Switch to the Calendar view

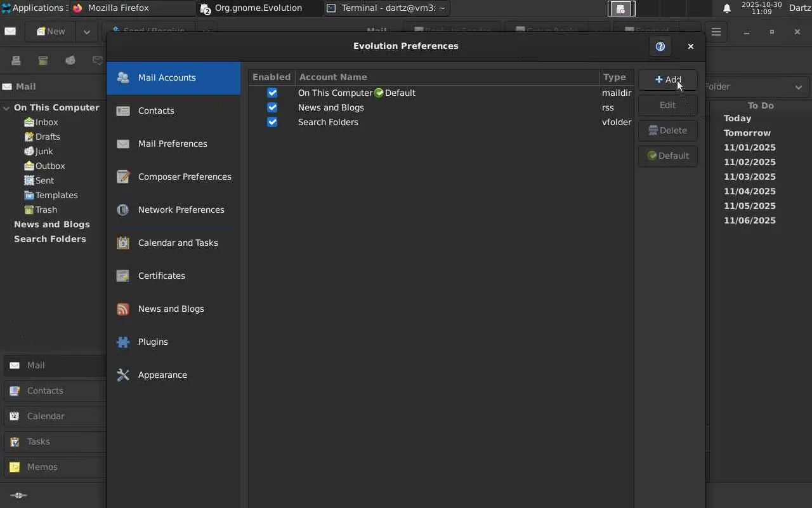tap(55, 416)
